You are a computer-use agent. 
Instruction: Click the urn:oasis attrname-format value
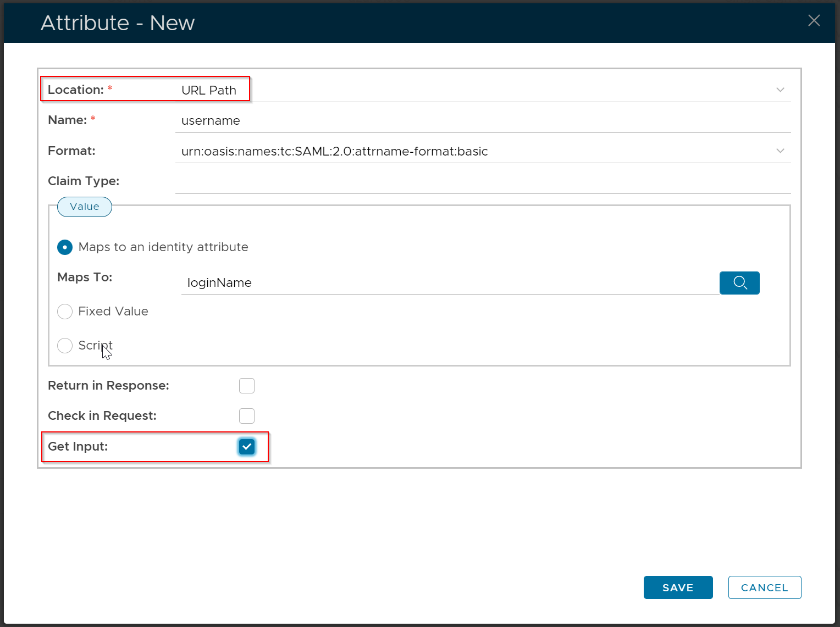(334, 152)
